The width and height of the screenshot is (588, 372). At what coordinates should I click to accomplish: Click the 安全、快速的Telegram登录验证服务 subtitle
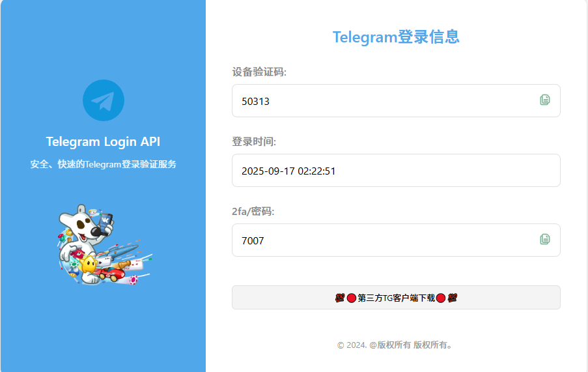click(x=103, y=164)
